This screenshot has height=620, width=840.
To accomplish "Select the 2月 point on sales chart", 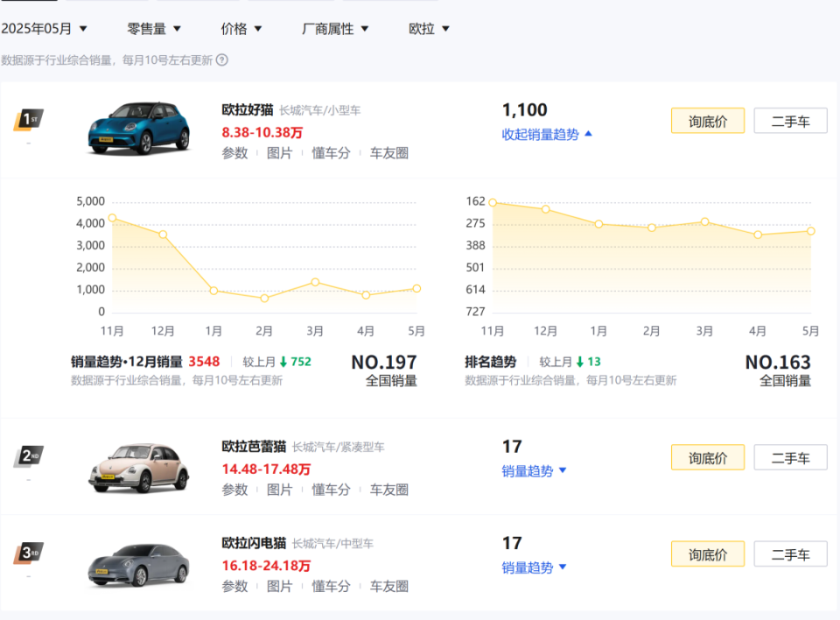I will point(264,299).
